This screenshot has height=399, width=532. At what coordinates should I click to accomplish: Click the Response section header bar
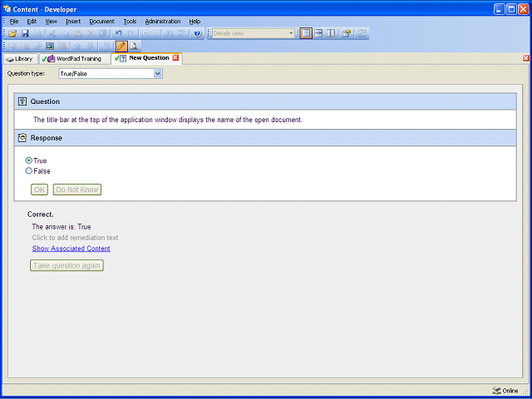[265, 138]
